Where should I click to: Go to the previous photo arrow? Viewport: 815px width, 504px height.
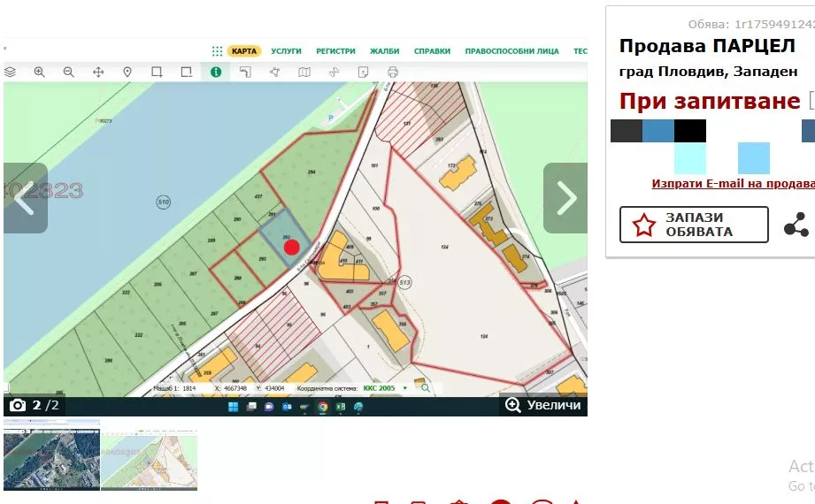(25, 198)
